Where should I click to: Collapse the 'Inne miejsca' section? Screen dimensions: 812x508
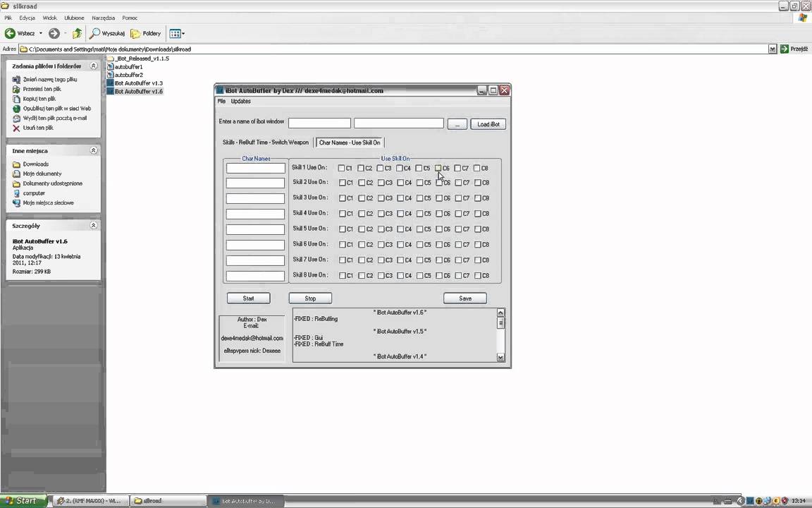93,150
